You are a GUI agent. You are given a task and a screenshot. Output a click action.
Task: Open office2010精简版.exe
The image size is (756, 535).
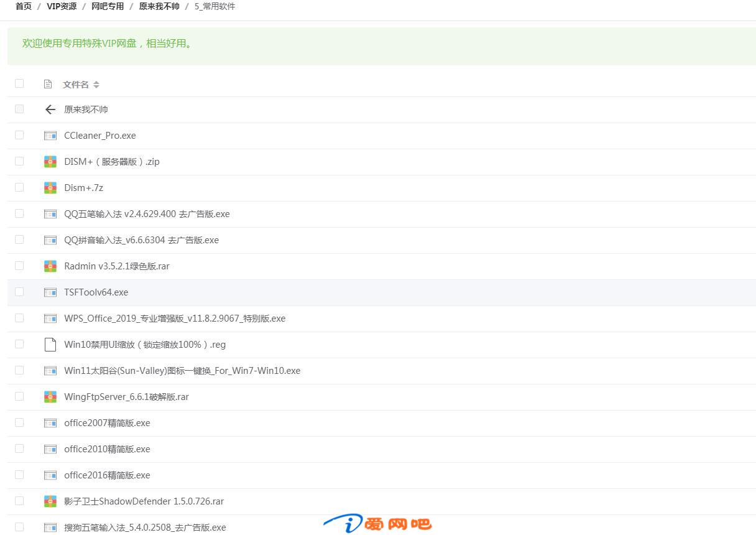(107, 449)
